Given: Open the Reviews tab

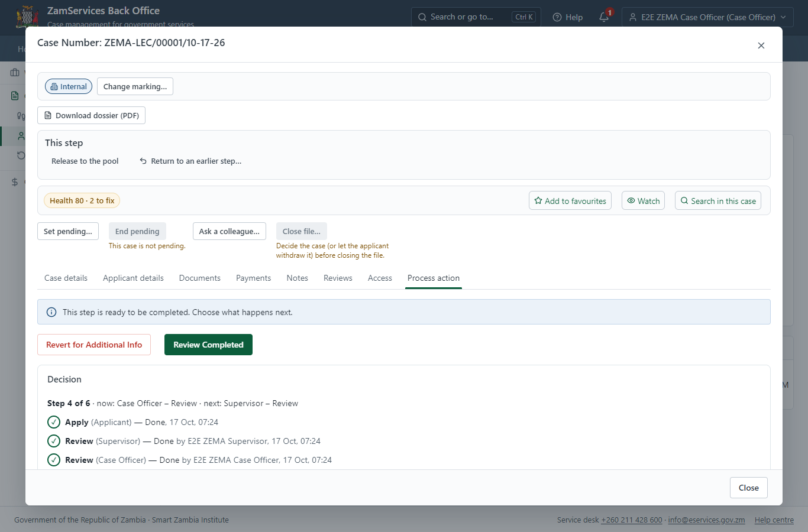Looking at the screenshot, I should (x=338, y=278).
